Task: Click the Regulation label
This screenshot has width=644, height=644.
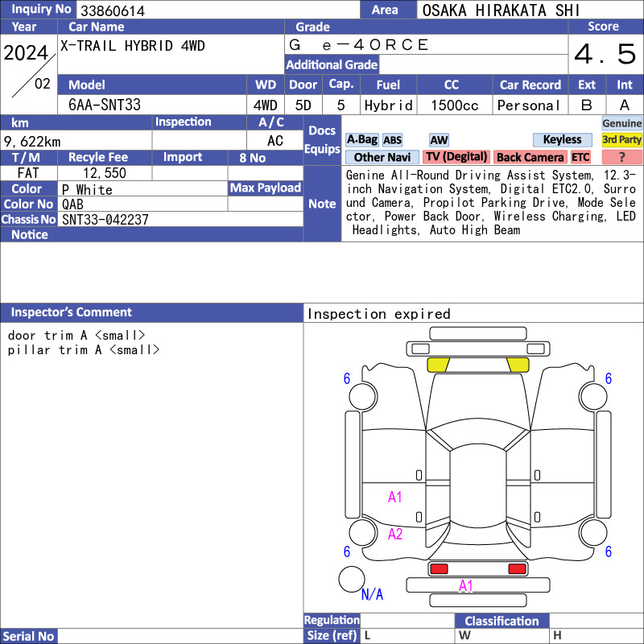Action: [332, 620]
